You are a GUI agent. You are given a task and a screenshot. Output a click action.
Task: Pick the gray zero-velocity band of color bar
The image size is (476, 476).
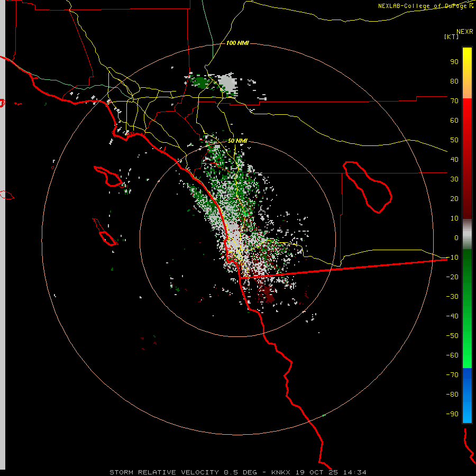tap(467, 234)
